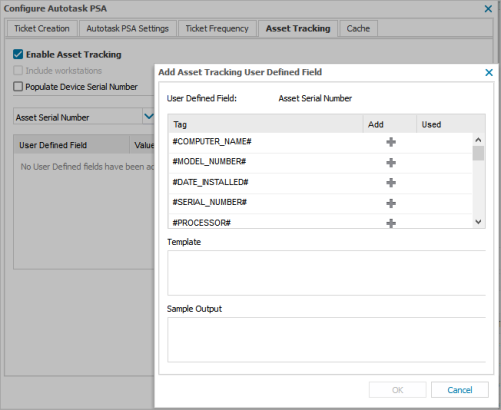501x410 pixels.
Task: Add the #COMPUTER_NAME# tag via plus icon
Action: [x=391, y=142]
